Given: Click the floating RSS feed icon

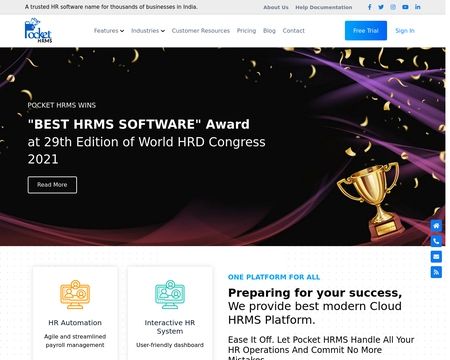Looking at the screenshot, I should click(x=436, y=272).
